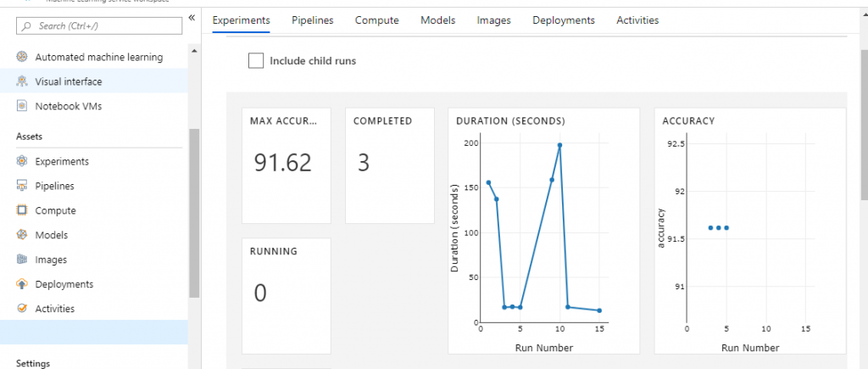Click the Notebook VMs icon
Screen dimensions: 868x369
tap(21, 106)
